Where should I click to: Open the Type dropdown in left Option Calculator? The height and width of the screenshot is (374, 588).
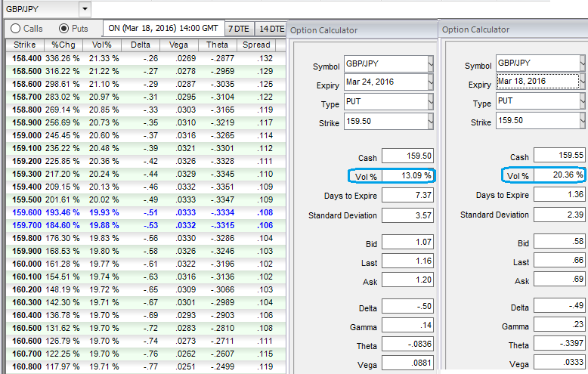(x=431, y=102)
